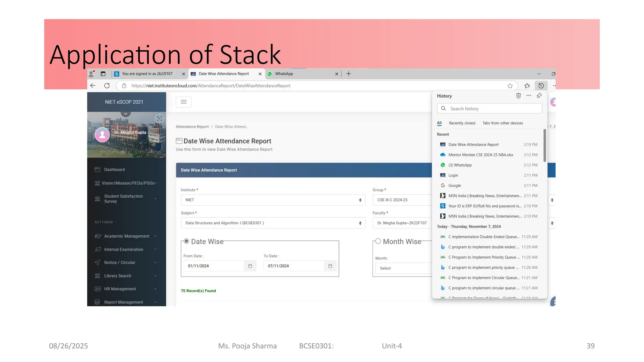Click the site lock icon in address bar

click(124, 85)
